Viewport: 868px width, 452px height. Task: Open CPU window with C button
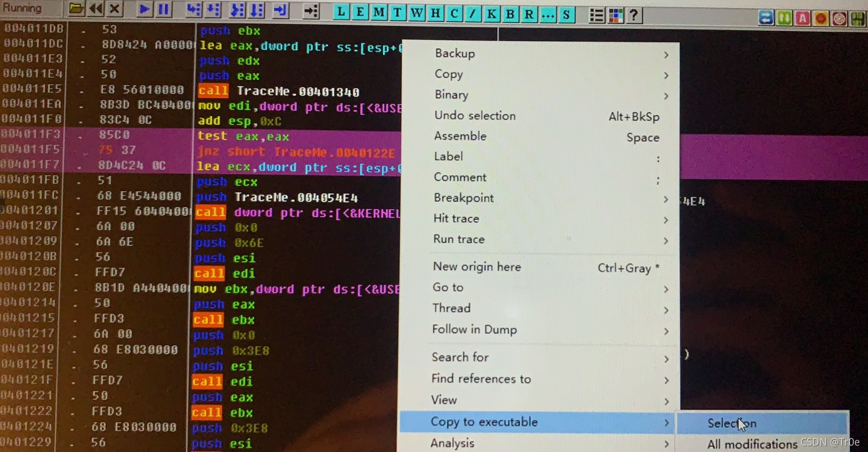coord(454,13)
